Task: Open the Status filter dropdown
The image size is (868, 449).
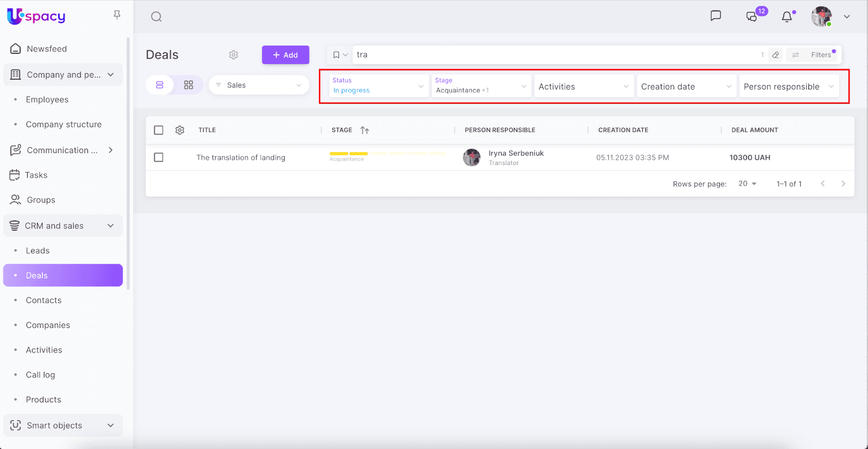Action: coord(378,86)
